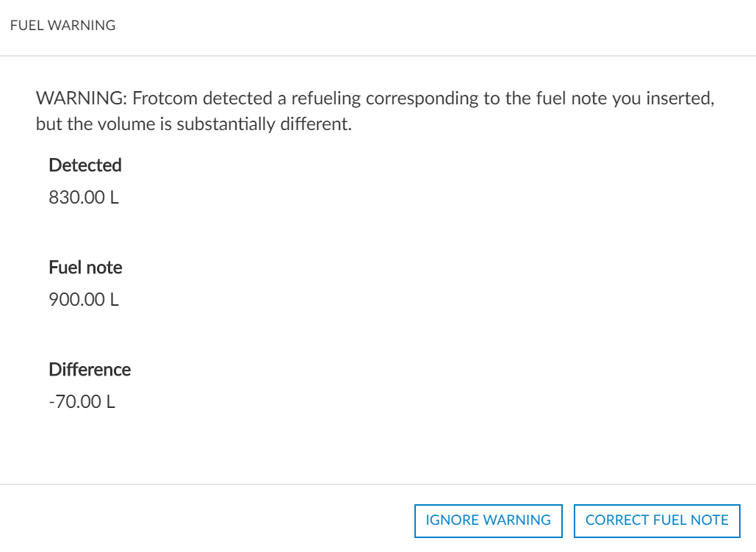
Task: Click the bold Fuel note heading
Action: pos(85,268)
